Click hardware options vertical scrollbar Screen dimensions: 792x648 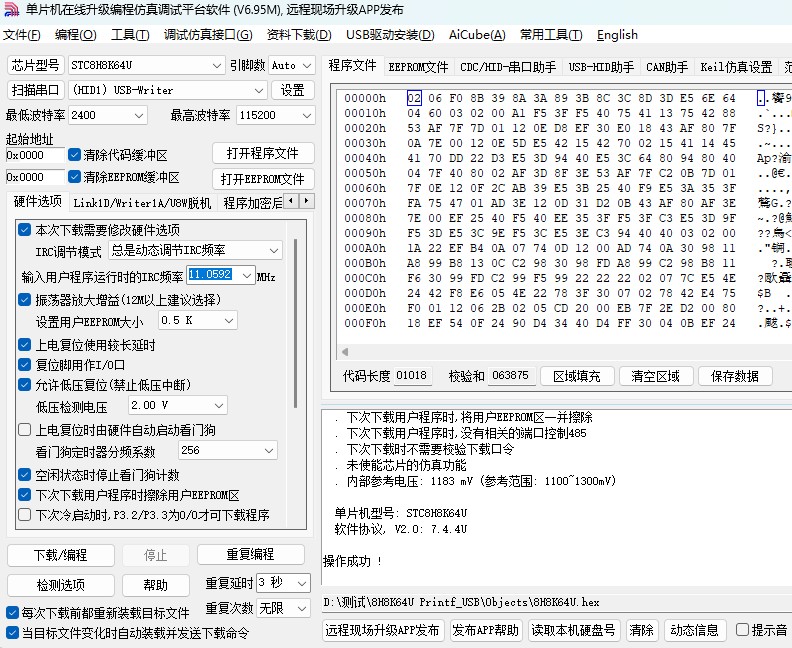(295, 323)
